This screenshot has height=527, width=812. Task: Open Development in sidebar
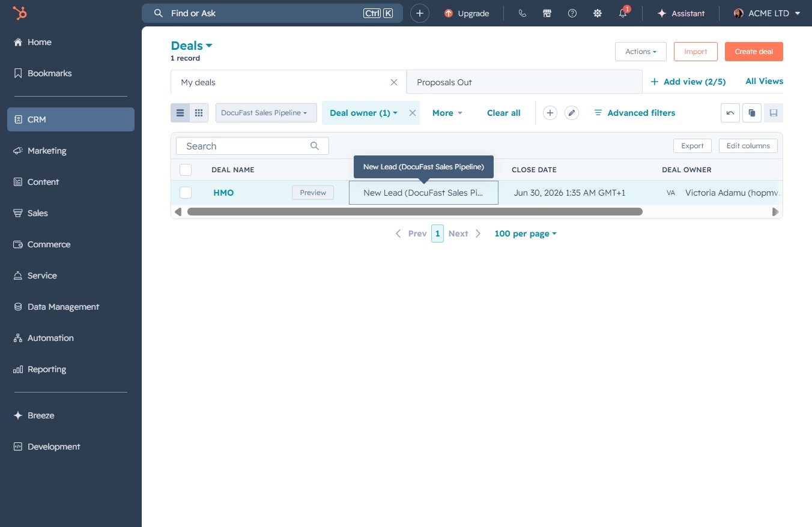click(71, 447)
